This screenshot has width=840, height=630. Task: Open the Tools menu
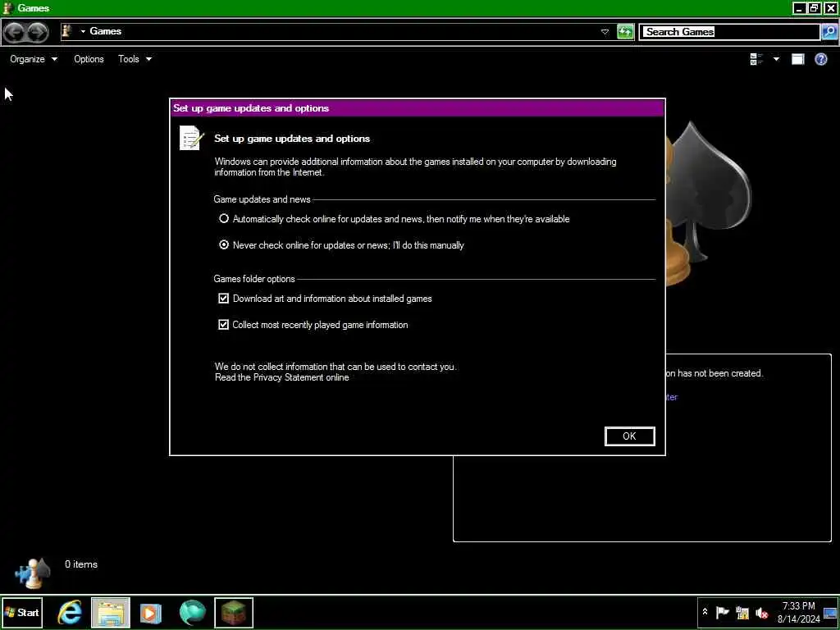pyautogui.click(x=135, y=59)
